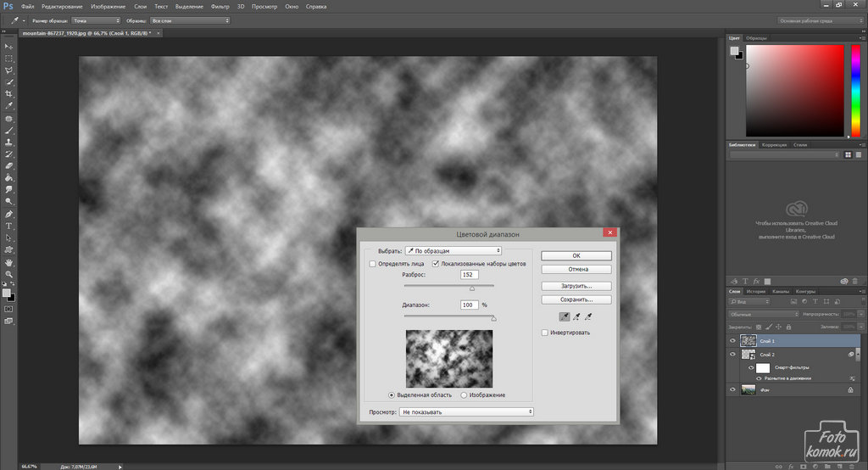Click the fx layer style icon at panel bottom
Viewport: 868px width, 470px height.
pos(791,467)
